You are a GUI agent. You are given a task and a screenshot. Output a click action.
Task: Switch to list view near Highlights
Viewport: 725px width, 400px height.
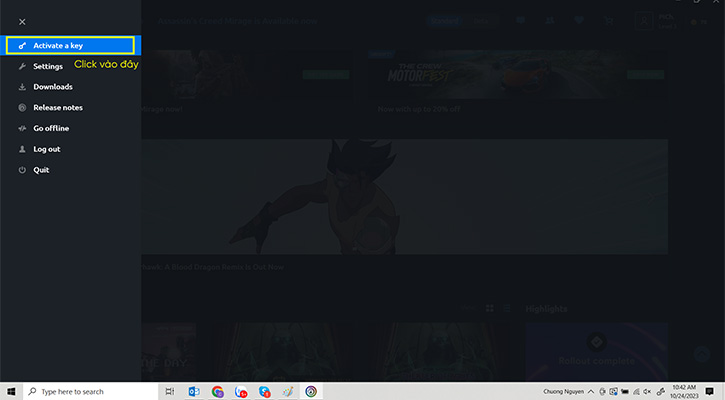click(x=507, y=308)
